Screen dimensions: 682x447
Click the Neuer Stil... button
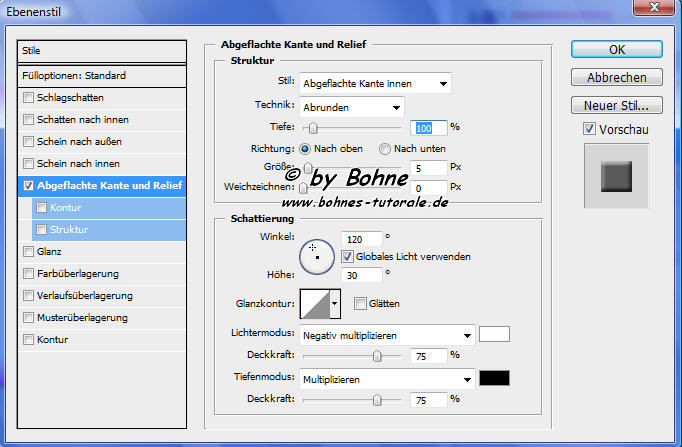(617, 104)
